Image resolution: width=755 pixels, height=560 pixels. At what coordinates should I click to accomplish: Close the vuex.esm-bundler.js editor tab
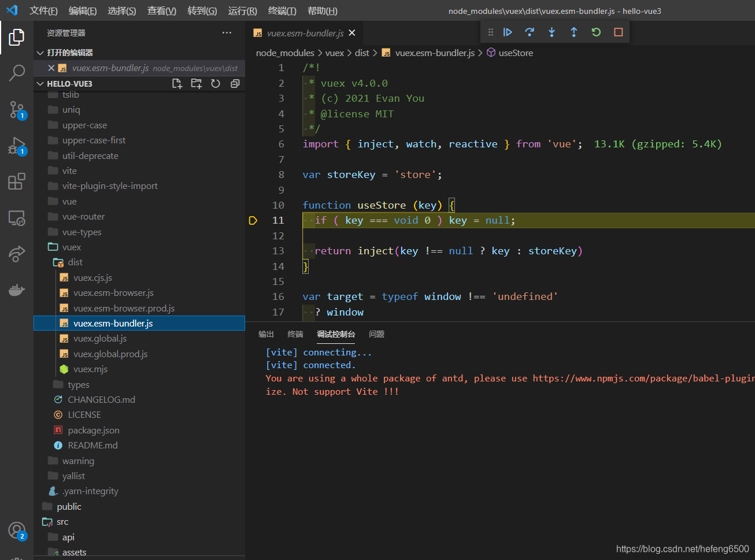352,33
